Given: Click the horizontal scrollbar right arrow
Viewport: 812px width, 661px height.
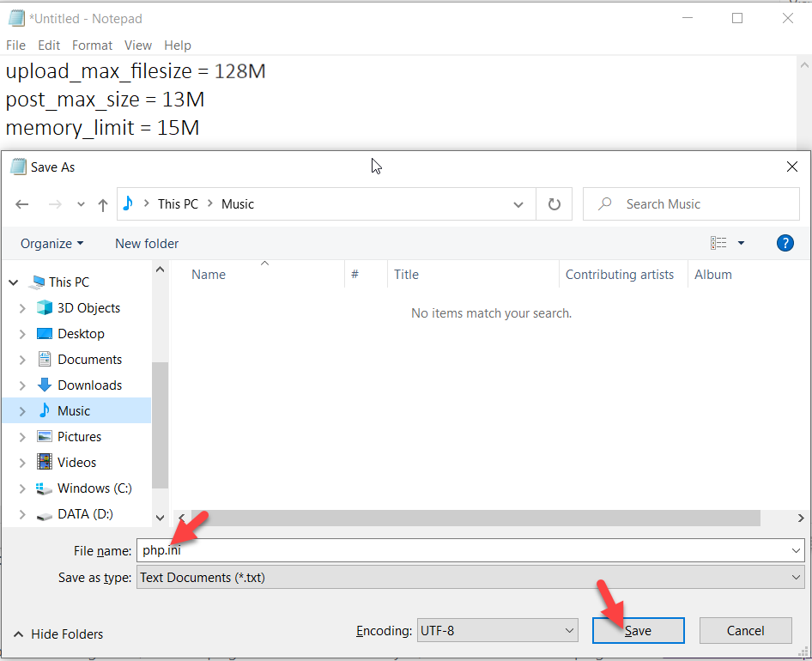Looking at the screenshot, I should 801,518.
